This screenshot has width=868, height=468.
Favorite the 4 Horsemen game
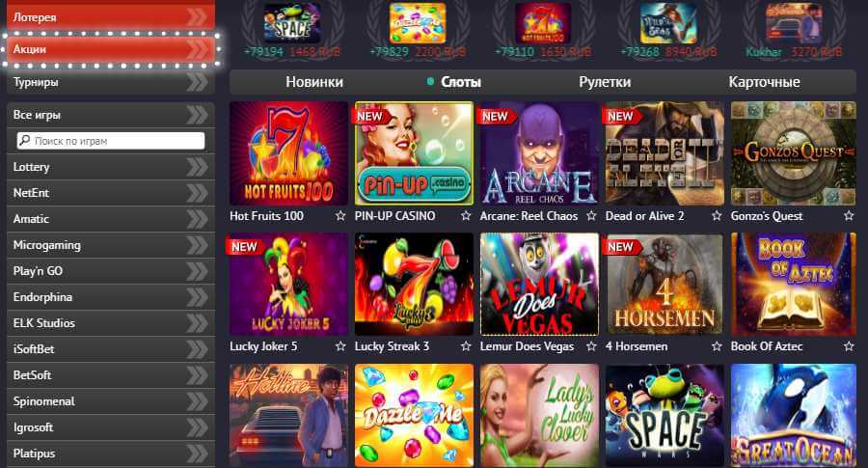(x=717, y=346)
